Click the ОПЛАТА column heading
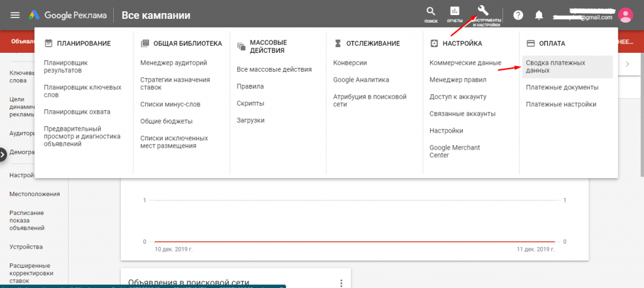Screen dimensions: 644x288 (x=552, y=43)
